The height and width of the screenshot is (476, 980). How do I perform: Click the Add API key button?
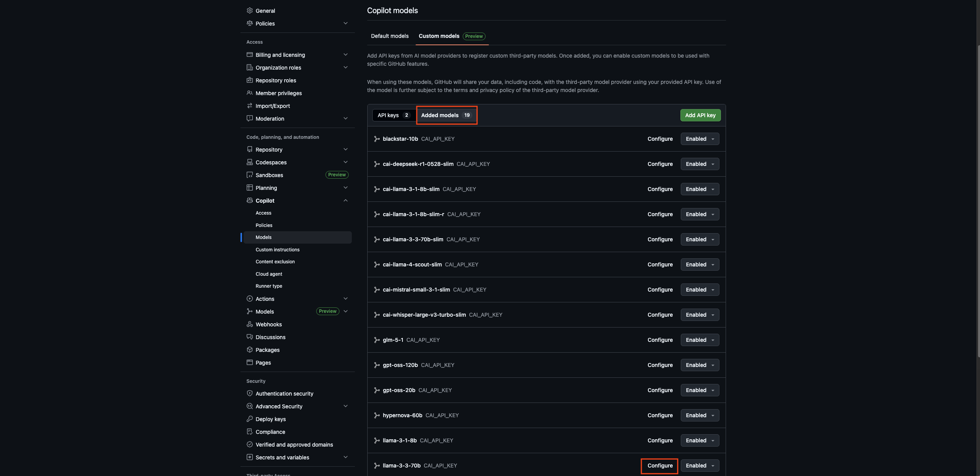coord(700,115)
